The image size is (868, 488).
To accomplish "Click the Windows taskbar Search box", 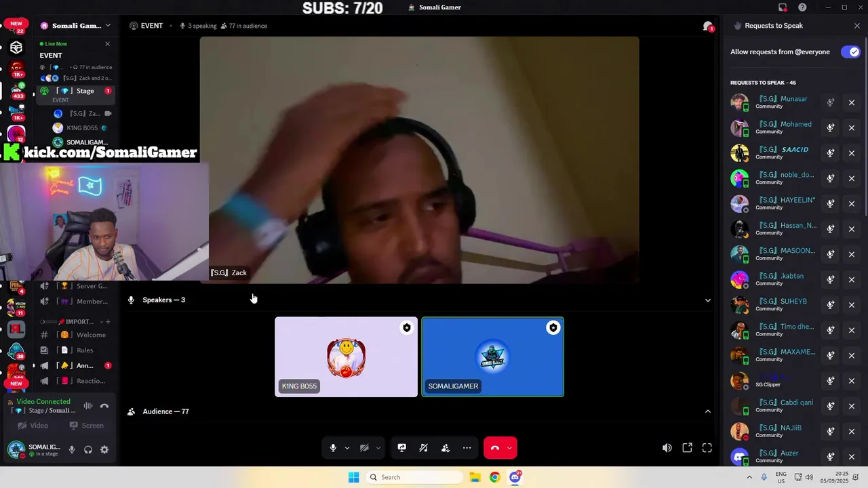I will click(414, 477).
